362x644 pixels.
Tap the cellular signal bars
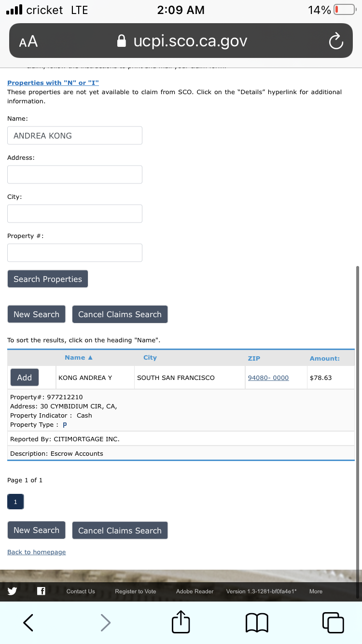(14, 10)
